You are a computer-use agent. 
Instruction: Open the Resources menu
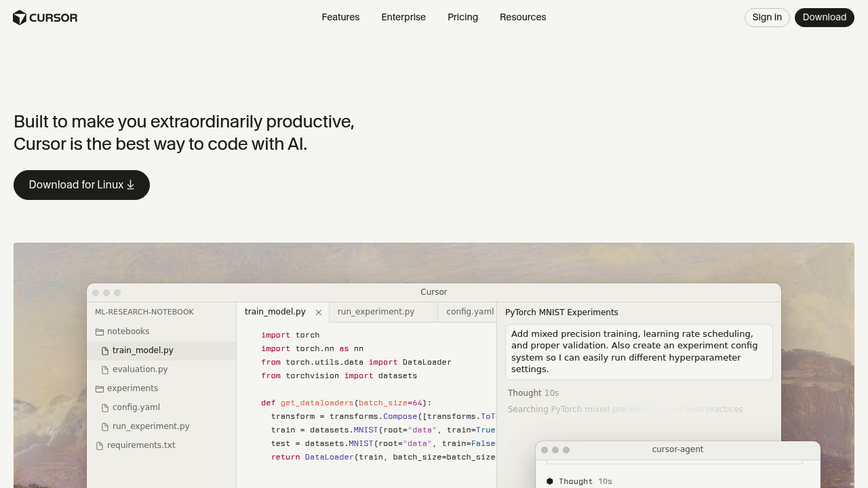click(x=522, y=18)
